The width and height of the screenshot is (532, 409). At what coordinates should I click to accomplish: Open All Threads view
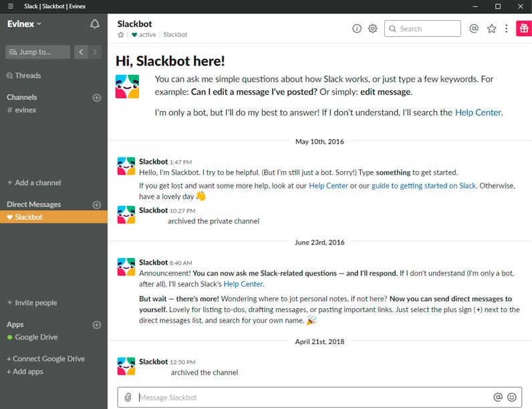coord(24,76)
